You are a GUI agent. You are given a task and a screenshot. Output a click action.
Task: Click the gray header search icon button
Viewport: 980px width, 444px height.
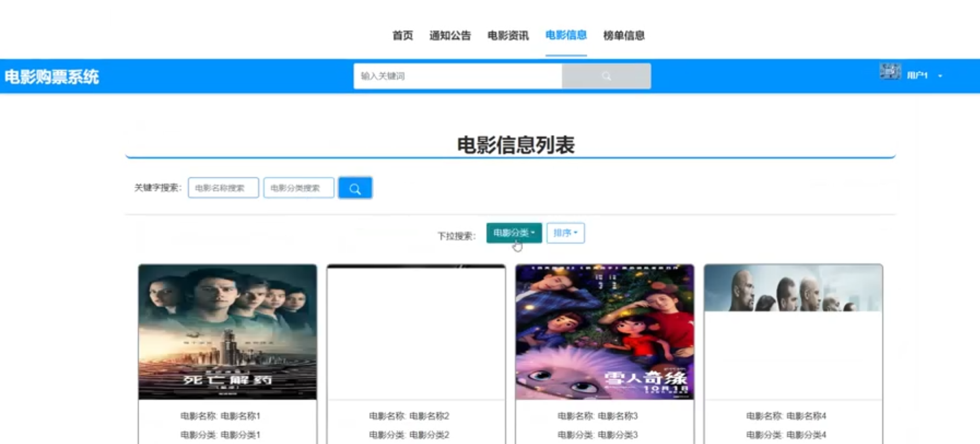(606, 76)
